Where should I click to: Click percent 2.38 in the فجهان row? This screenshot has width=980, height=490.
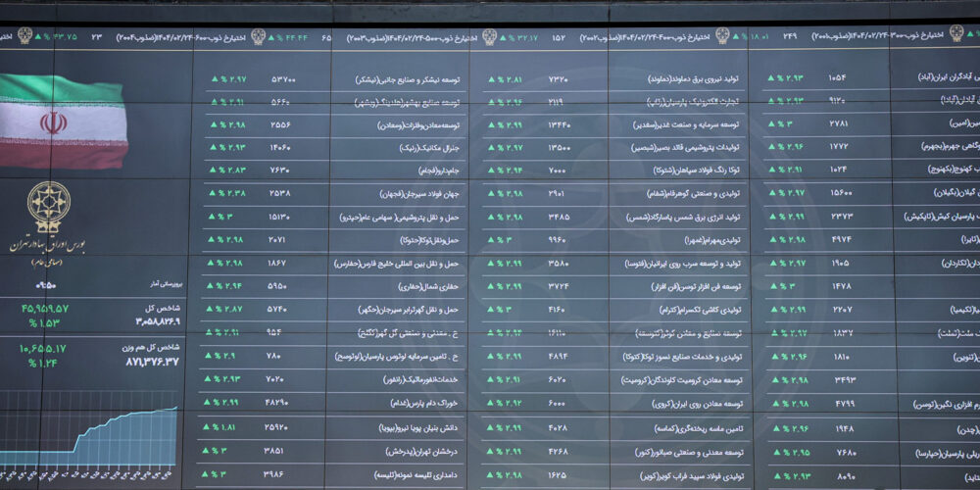click(x=232, y=193)
